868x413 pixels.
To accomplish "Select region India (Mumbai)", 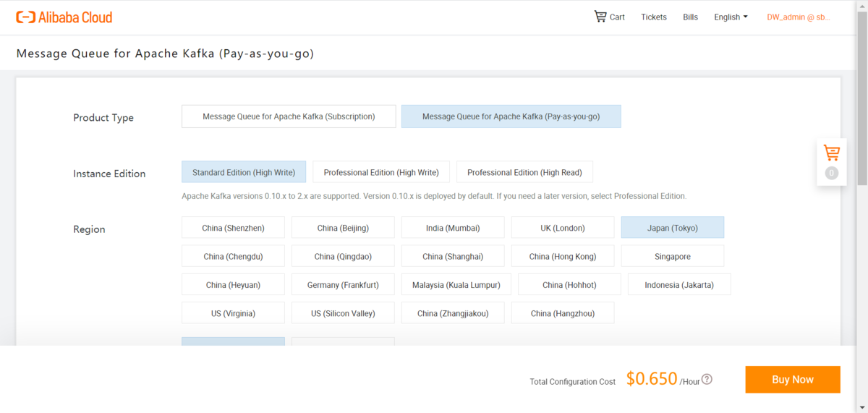I will tap(453, 228).
